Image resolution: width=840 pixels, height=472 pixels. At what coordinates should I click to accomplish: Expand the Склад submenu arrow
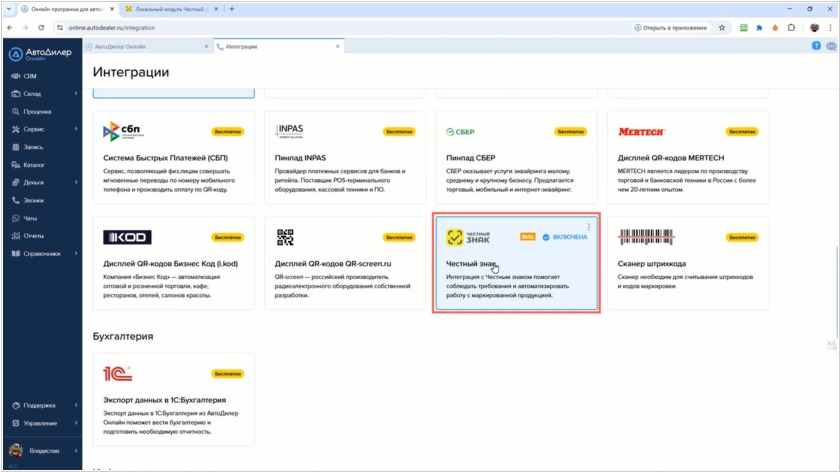(76, 94)
